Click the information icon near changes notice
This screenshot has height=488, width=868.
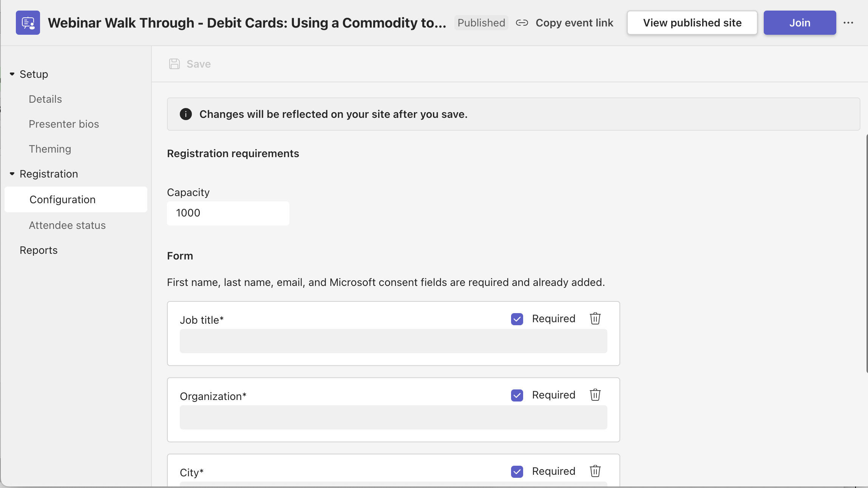pos(185,114)
